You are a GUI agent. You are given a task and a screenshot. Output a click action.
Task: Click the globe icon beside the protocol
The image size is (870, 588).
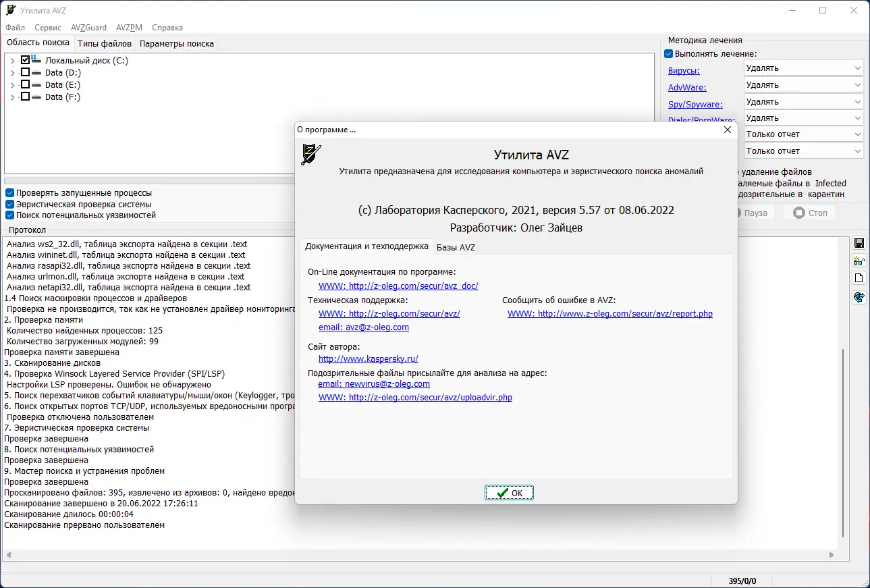[x=859, y=297]
